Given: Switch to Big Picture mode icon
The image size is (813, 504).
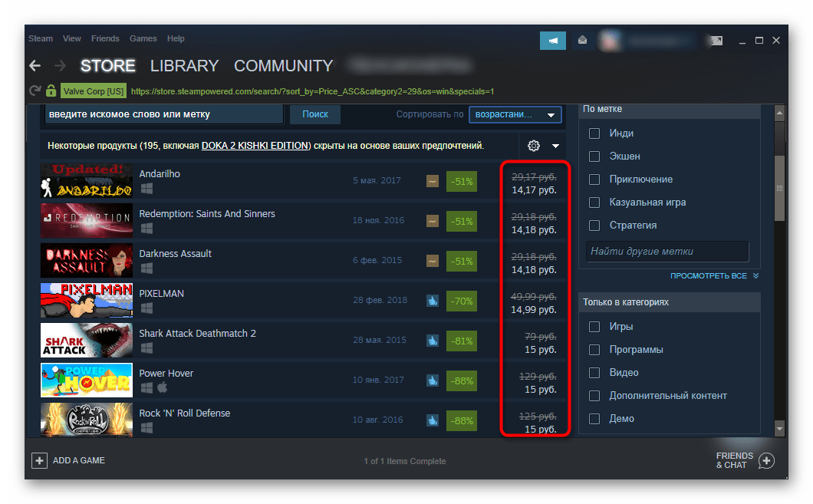Looking at the screenshot, I should click(x=716, y=41).
